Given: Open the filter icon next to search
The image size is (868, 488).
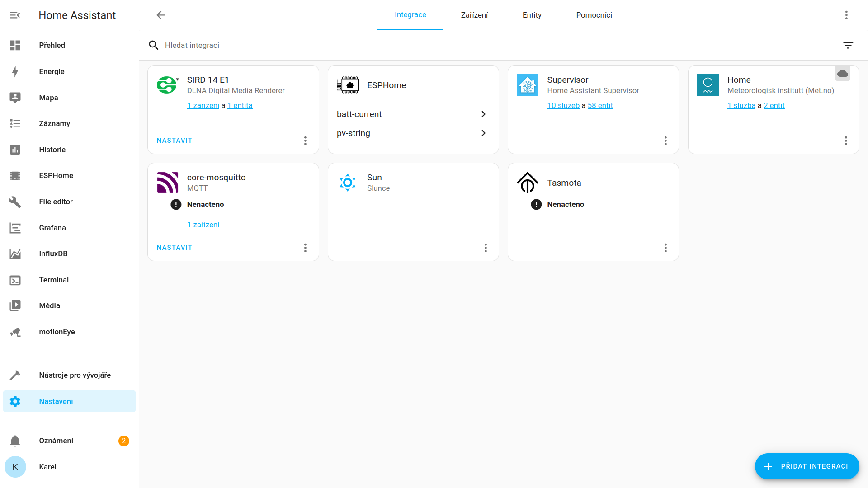Looking at the screenshot, I should (848, 45).
